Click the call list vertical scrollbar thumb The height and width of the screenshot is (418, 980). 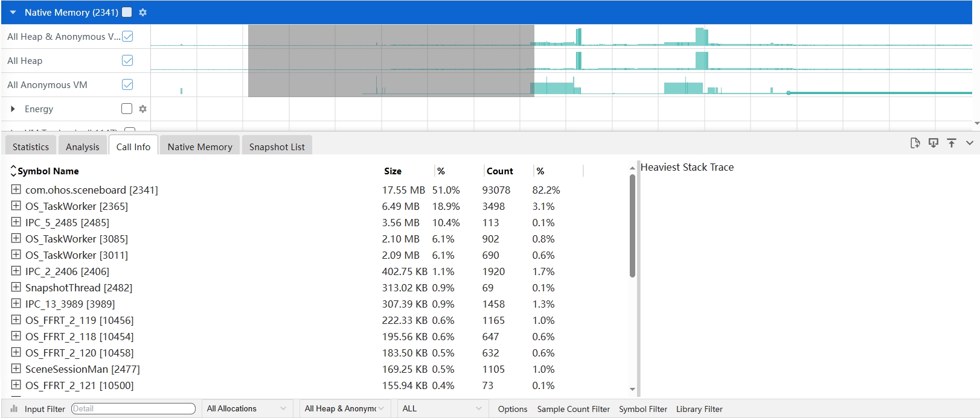click(x=632, y=226)
